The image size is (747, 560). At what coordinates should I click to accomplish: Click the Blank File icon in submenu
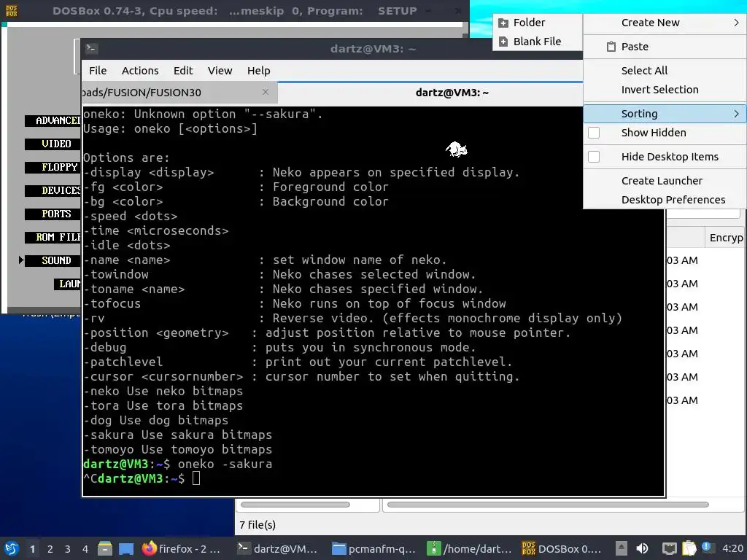pyautogui.click(x=503, y=42)
